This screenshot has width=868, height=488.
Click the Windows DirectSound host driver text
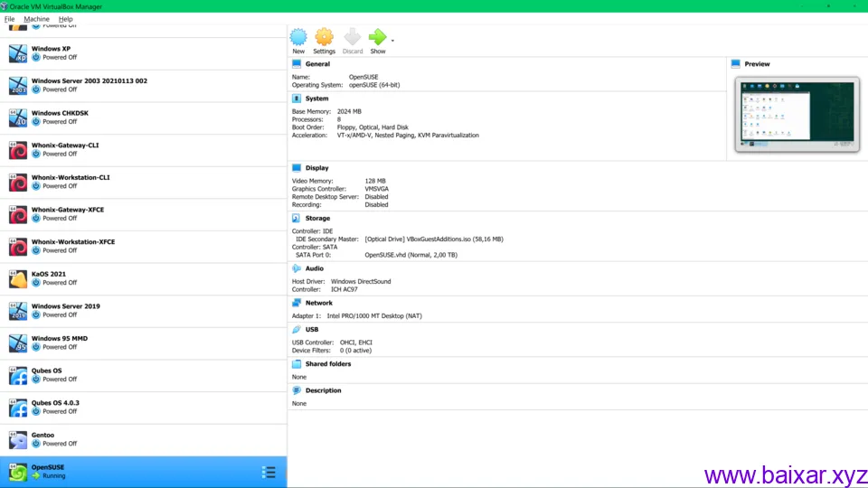click(x=361, y=282)
